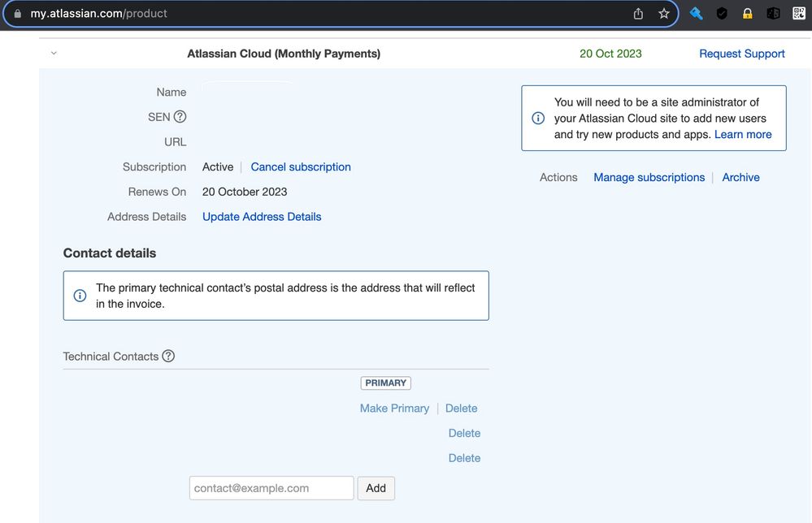The height and width of the screenshot is (523, 812).
Task: Click the "Renews On" label
Action: [157, 192]
